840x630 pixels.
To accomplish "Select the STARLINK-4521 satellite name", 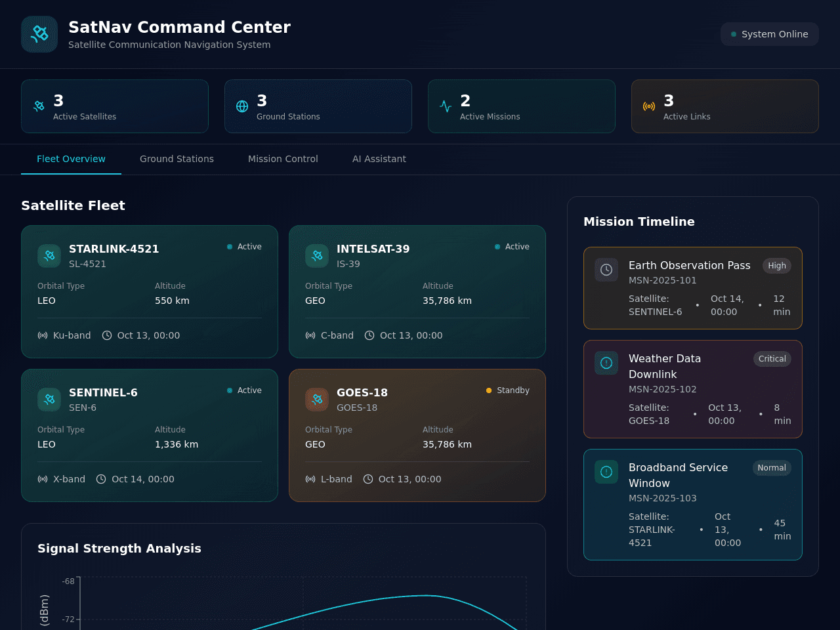I will 114,249.
